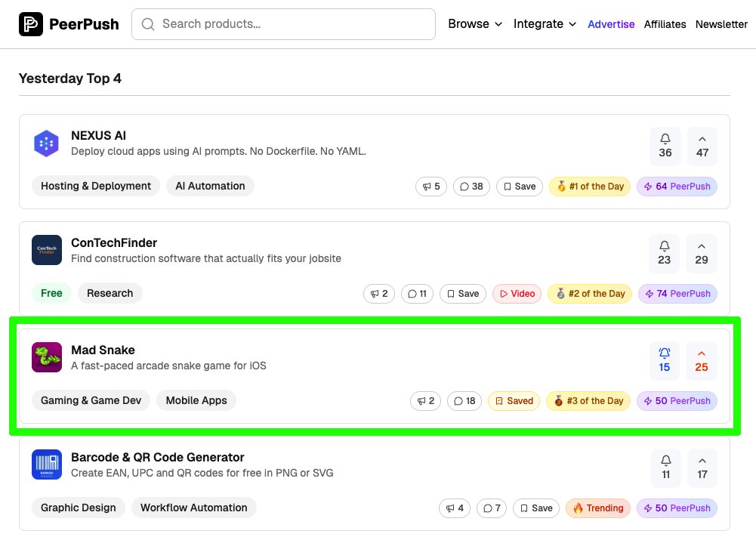Filter by AI Automation tag
Screen dimensions: 756x540
(210, 186)
